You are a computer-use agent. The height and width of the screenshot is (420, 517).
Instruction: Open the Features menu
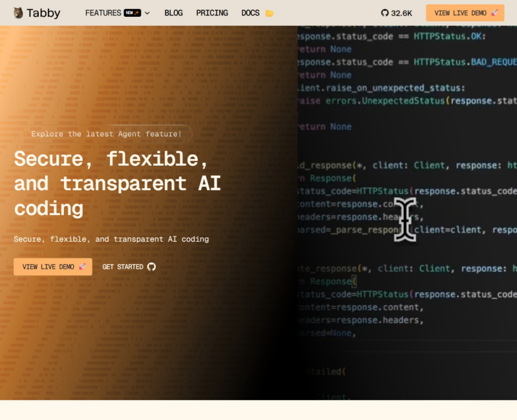tap(103, 13)
